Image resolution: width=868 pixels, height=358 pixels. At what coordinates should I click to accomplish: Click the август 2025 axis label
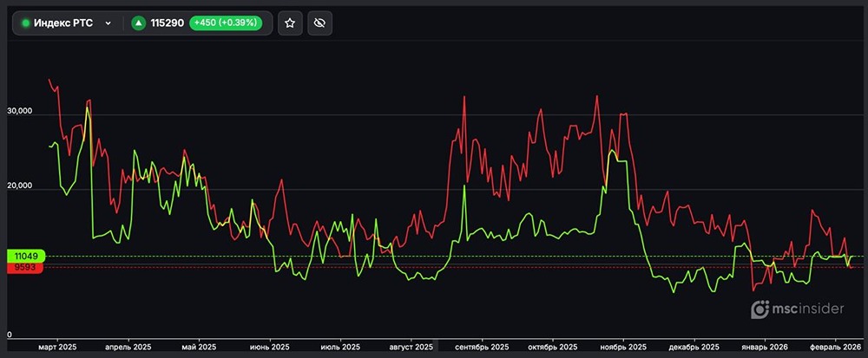coord(411,347)
